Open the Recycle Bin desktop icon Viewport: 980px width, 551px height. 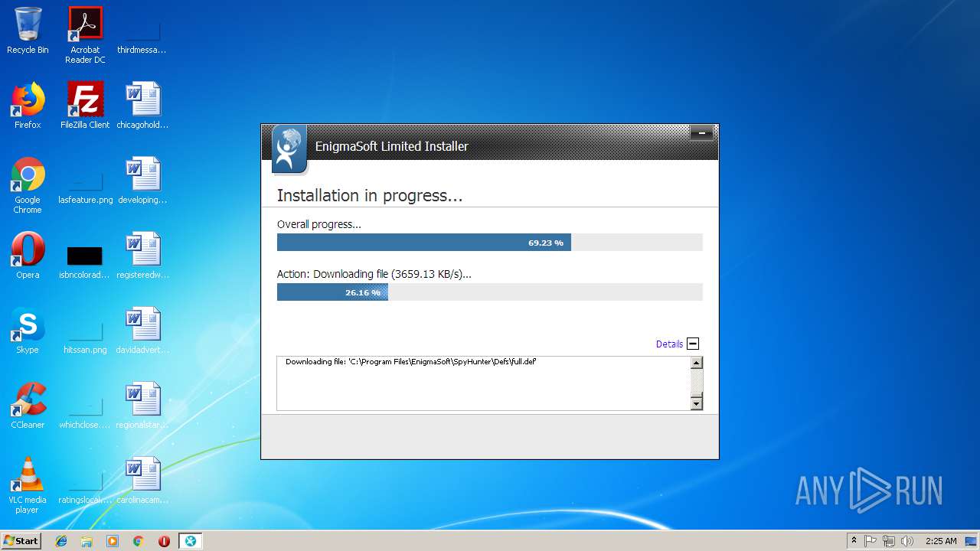(28, 31)
